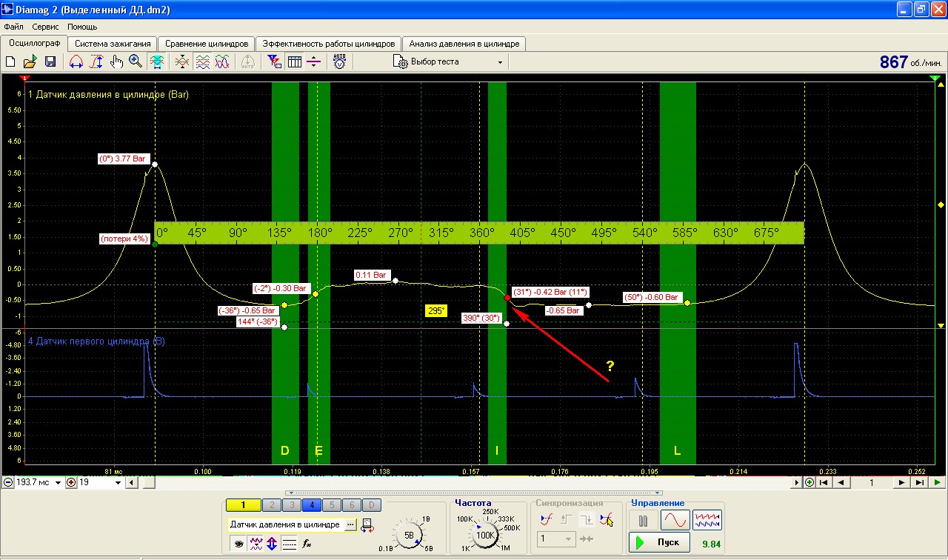Toggle the grid table icon
Image resolution: width=948 pixels, height=560 pixels.
tap(294, 62)
